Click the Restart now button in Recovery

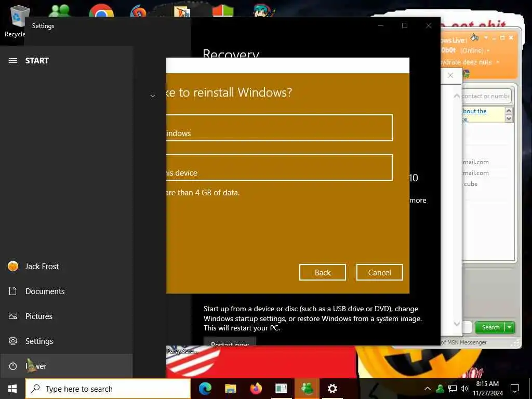pos(230,341)
